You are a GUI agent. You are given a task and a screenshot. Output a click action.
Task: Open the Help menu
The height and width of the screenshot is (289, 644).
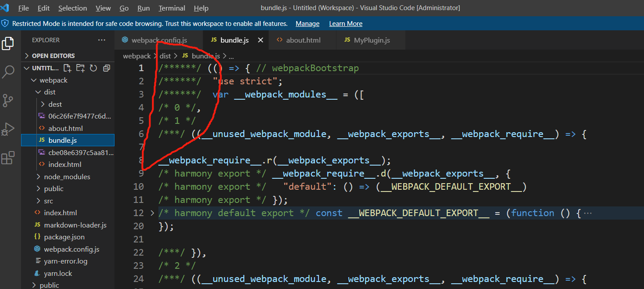(201, 8)
